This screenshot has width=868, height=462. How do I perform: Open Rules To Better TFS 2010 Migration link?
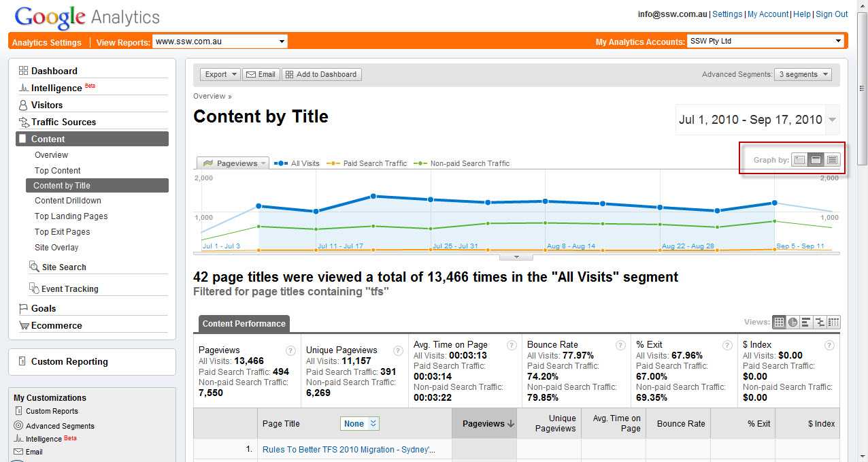coord(348,450)
